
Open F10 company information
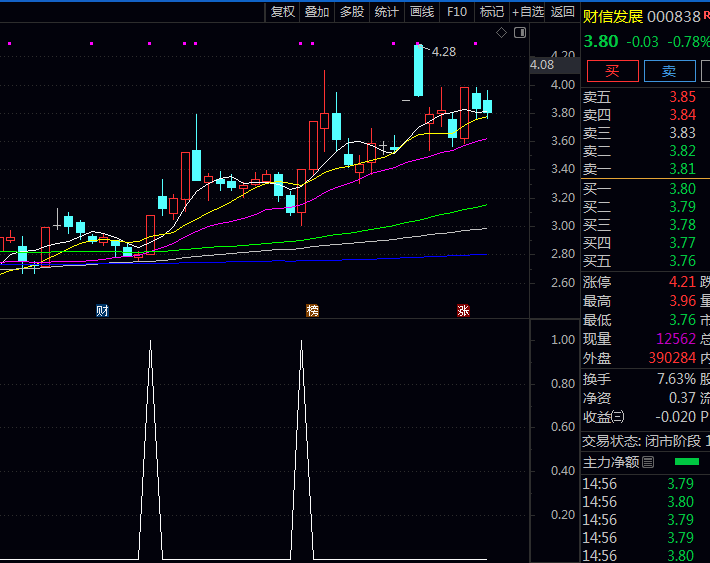coord(457,12)
